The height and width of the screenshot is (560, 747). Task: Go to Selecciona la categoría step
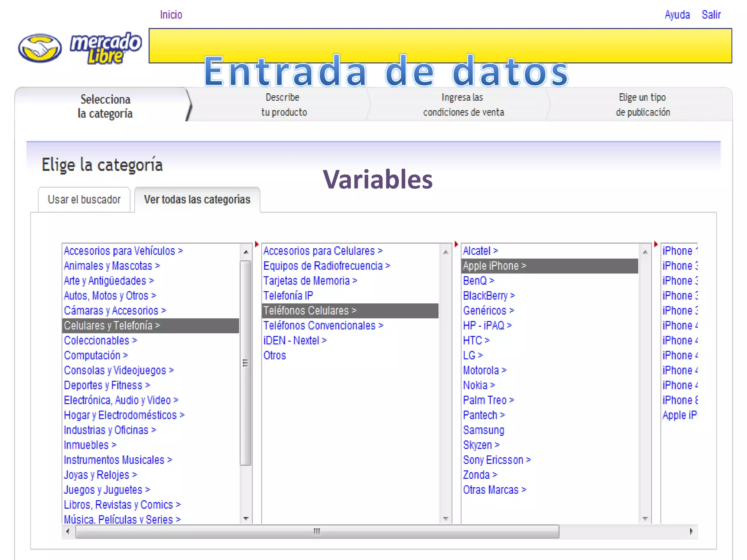point(105,106)
